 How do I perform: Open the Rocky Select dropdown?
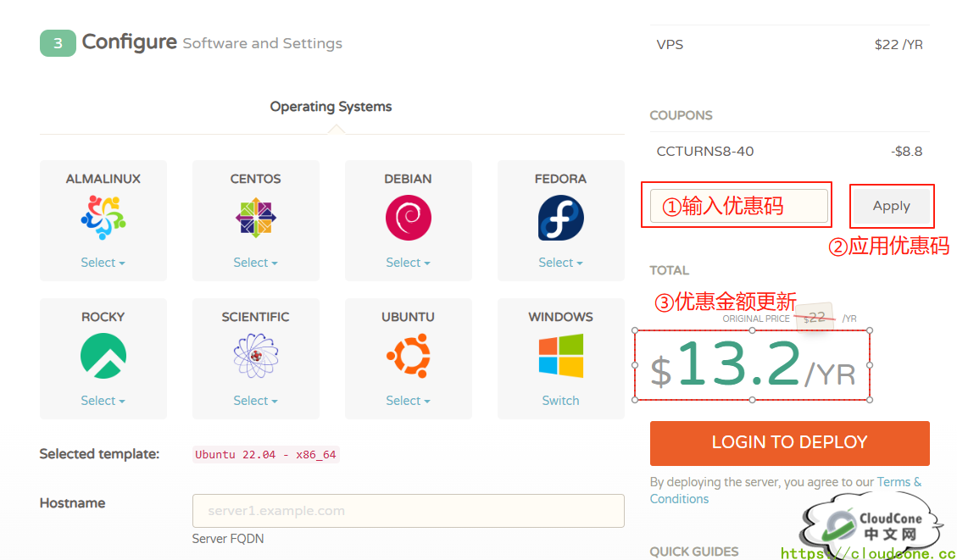pyautogui.click(x=103, y=400)
